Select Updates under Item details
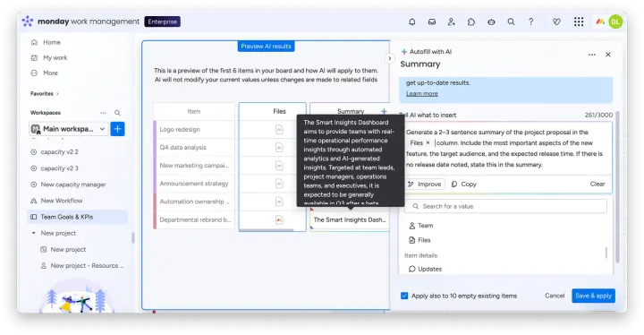 click(426, 269)
